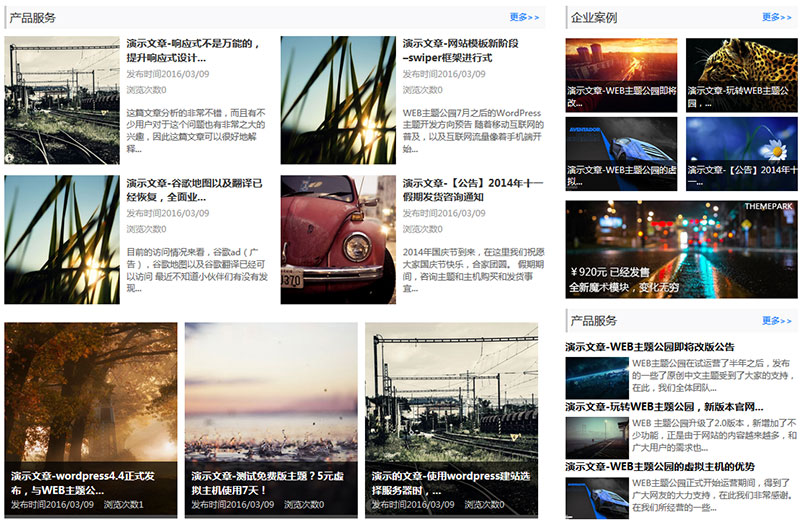Open article '演示文章-响应式不是万能的'
Viewport: 800px width, 525px height.
pos(194,50)
